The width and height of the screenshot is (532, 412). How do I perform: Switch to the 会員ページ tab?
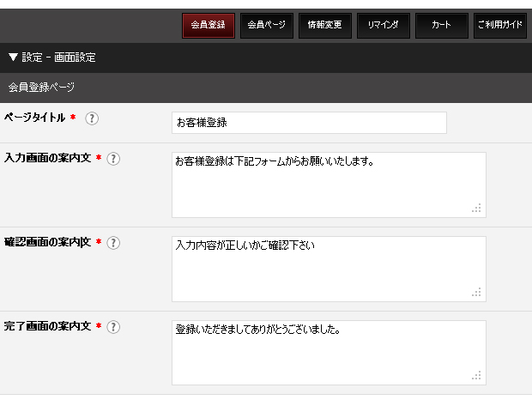point(267,26)
